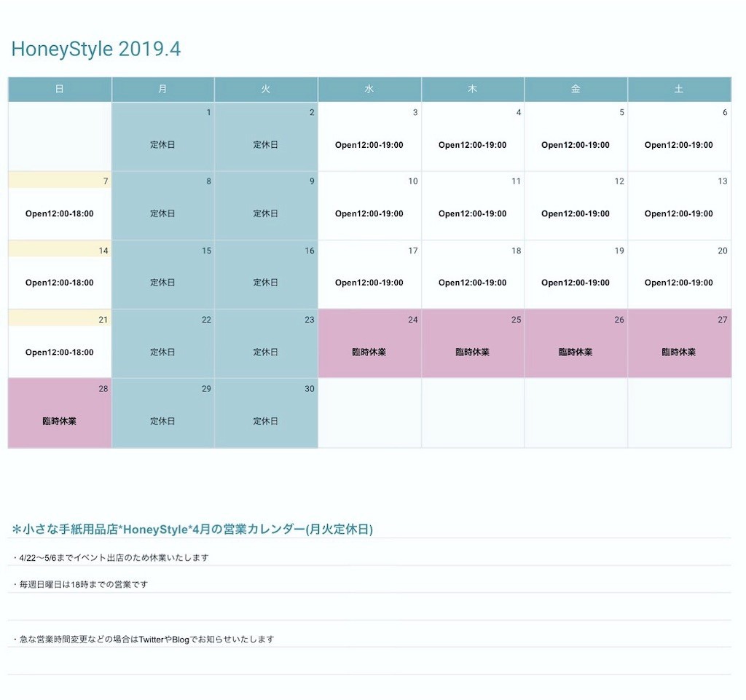
Task: Click the 毎週日曜日は18時まで note
Action: (x=80, y=584)
